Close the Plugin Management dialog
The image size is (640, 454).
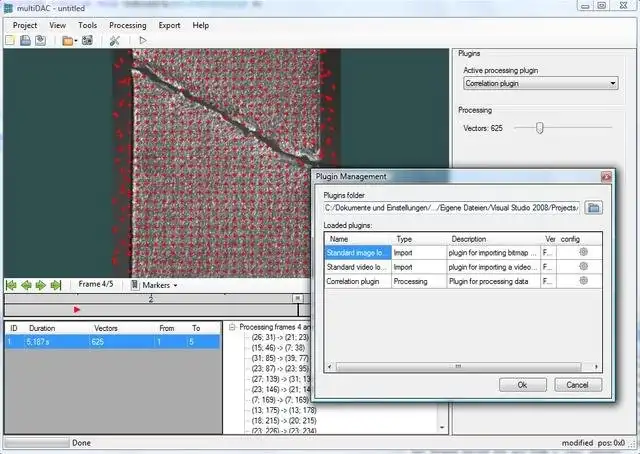coord(606,177)
